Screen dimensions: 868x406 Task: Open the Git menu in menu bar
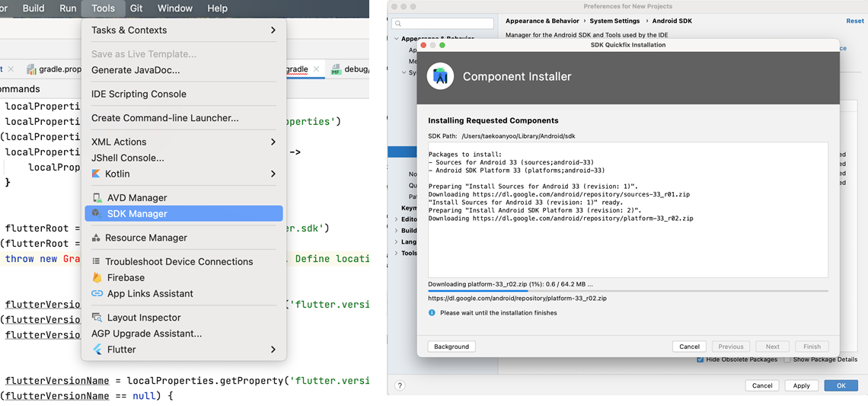pos(137,8)
